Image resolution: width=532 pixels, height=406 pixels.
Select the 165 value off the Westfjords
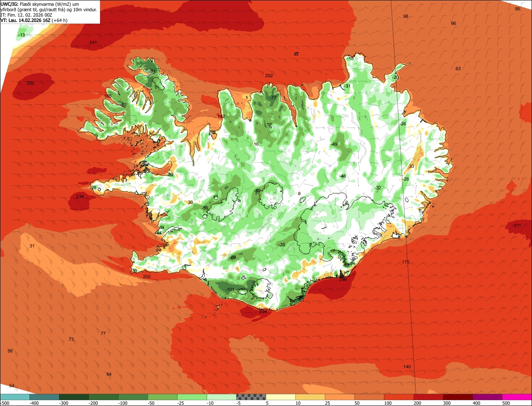pyautogui.click(x=108, y=96)
